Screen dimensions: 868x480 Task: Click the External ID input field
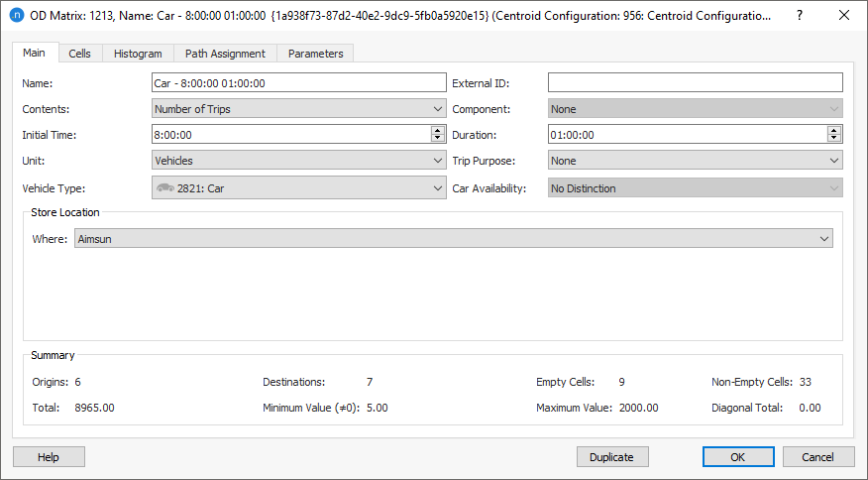(x=695, y=83)
